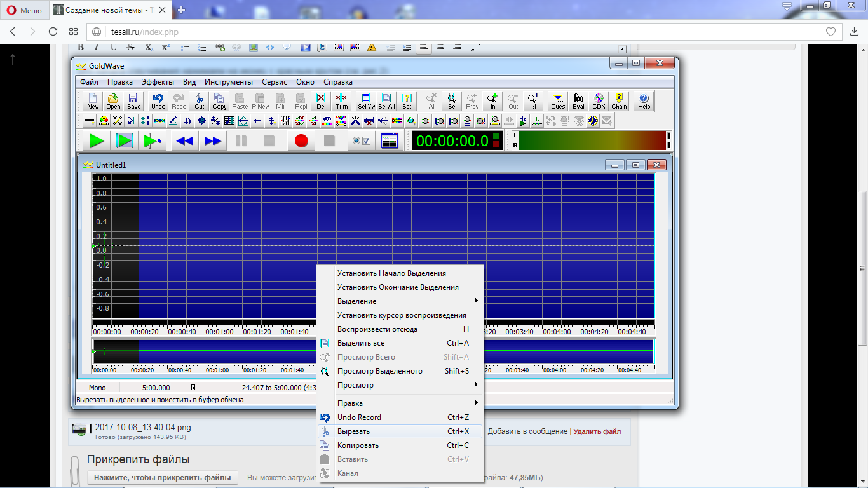Open the Эффекты menu in GoldWave

[x=158, y=82]
